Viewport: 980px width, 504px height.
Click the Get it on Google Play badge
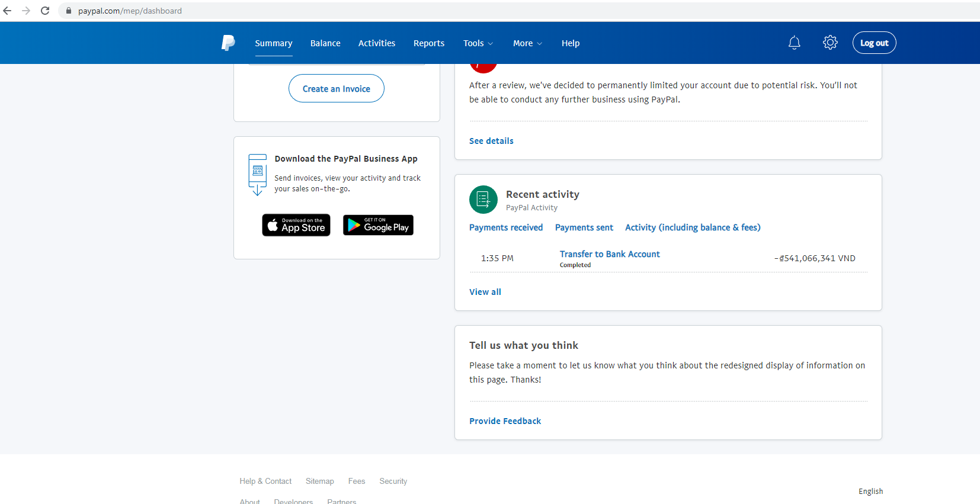(378, 225)
